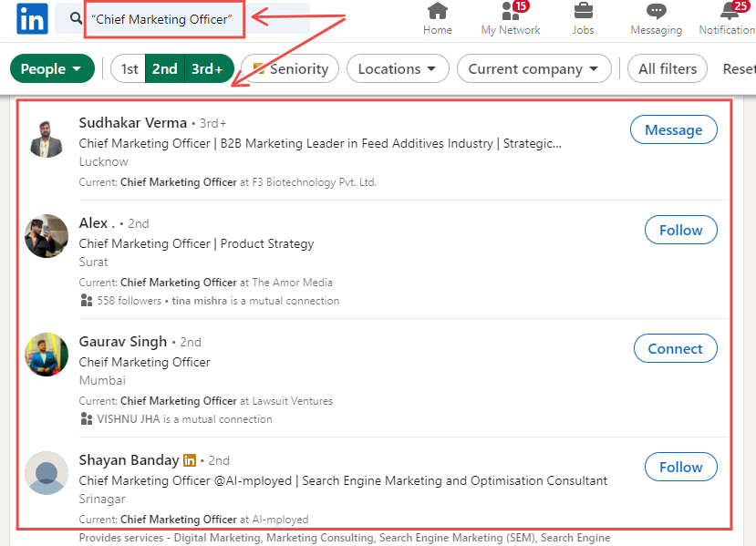The height and width of the screenshot is (546, 756).
Task: Click "tina mishra is a mutual connection" text
Action: [255, 301]
